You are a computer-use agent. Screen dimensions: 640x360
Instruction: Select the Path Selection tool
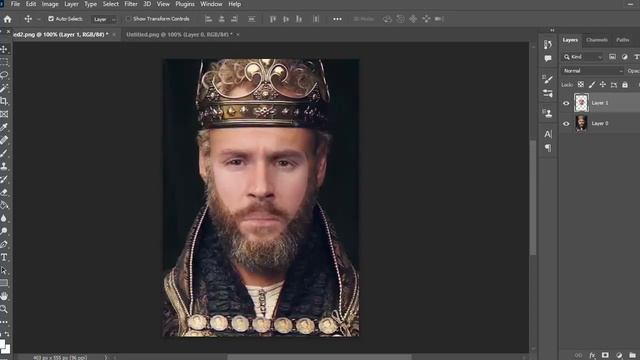4,270
